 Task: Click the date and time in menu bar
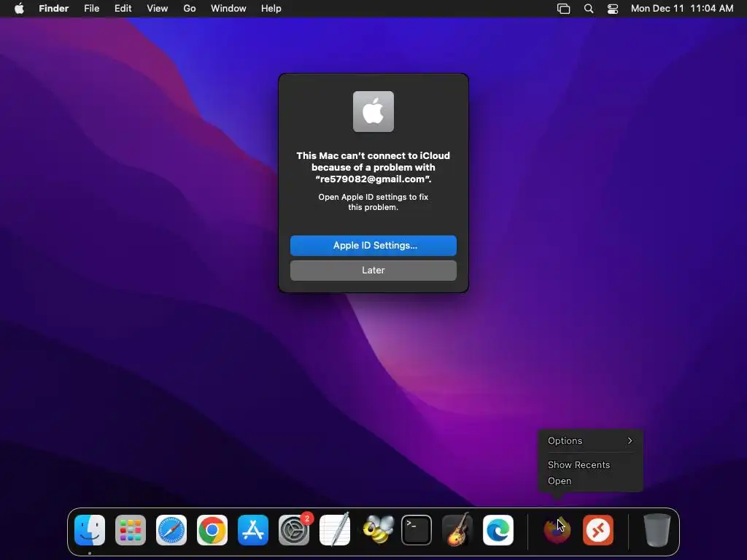[x=682, y=9]
